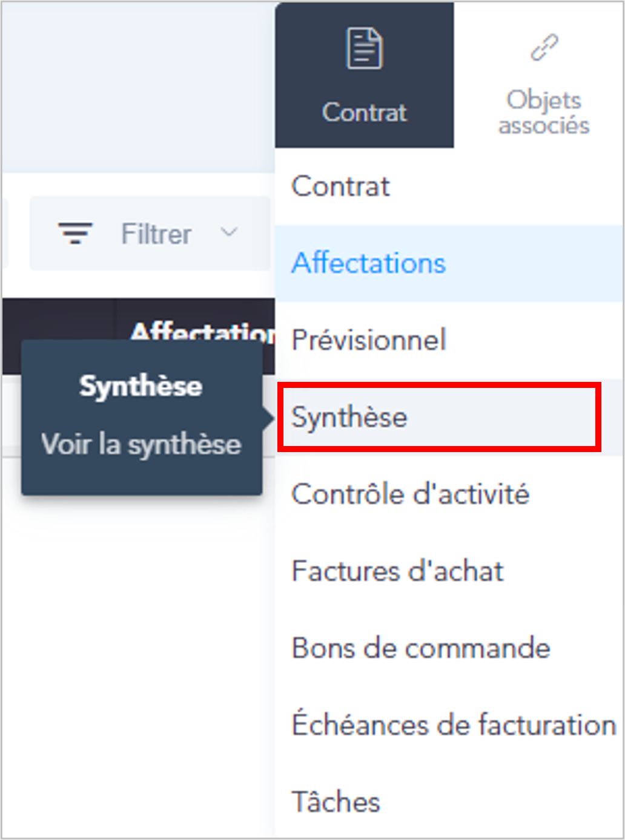Click the filter lines icon
625x840 pixels.
click(x=75, y=233)
